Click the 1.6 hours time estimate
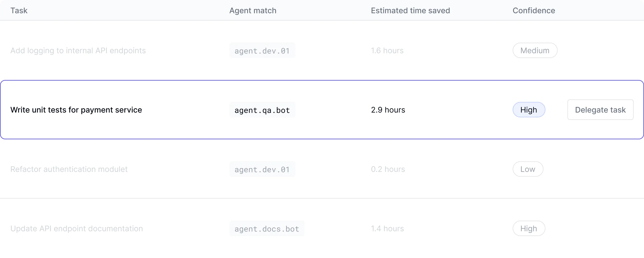 [x=387, y=50]
